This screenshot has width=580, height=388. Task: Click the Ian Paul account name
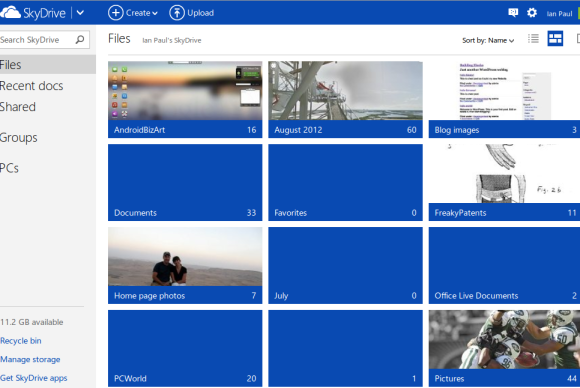[559, 14]
